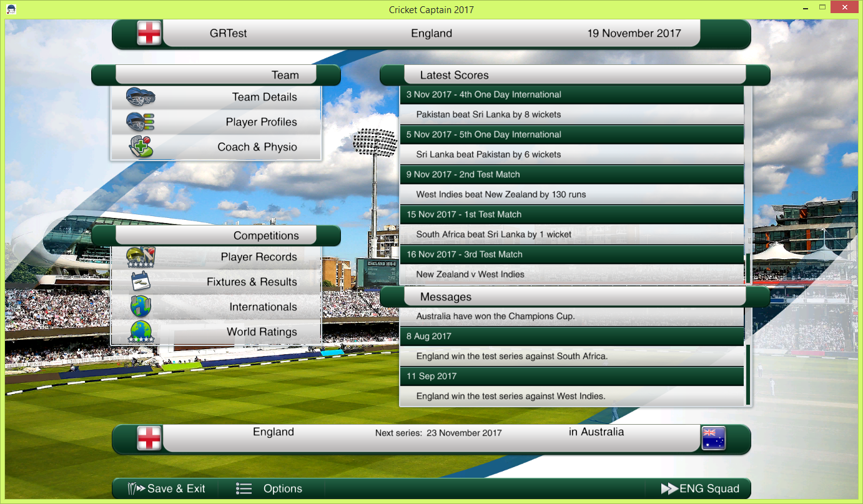The image size is (863, 504).
Task: Open Player Records
Action: coord(216,257)
